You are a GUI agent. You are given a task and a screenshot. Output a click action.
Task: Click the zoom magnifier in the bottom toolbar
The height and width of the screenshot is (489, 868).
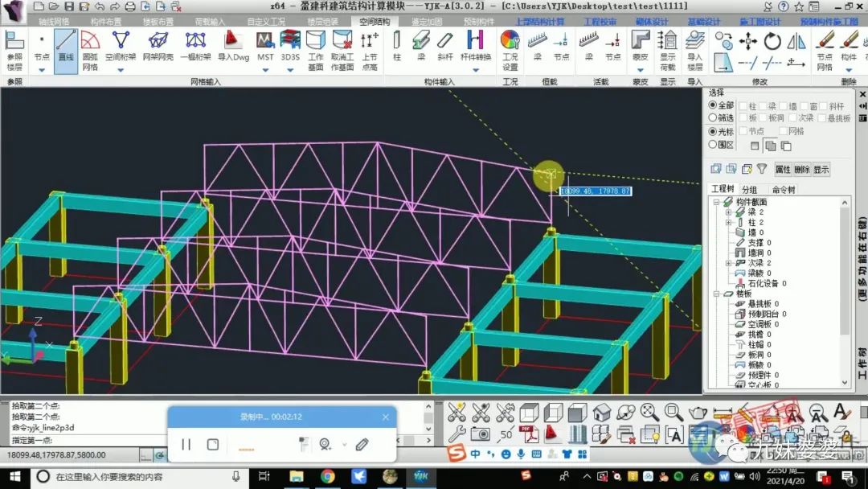pyautogui.click(x=674, y=412)
